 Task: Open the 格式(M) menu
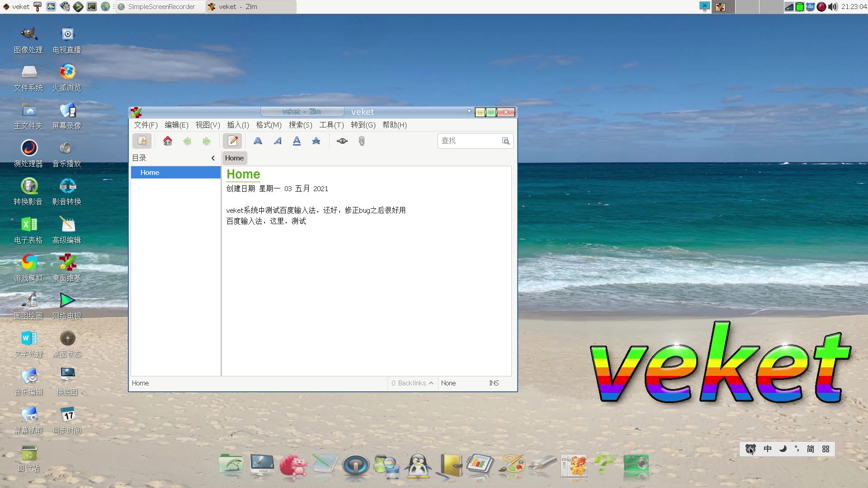[x=269, y=125]
